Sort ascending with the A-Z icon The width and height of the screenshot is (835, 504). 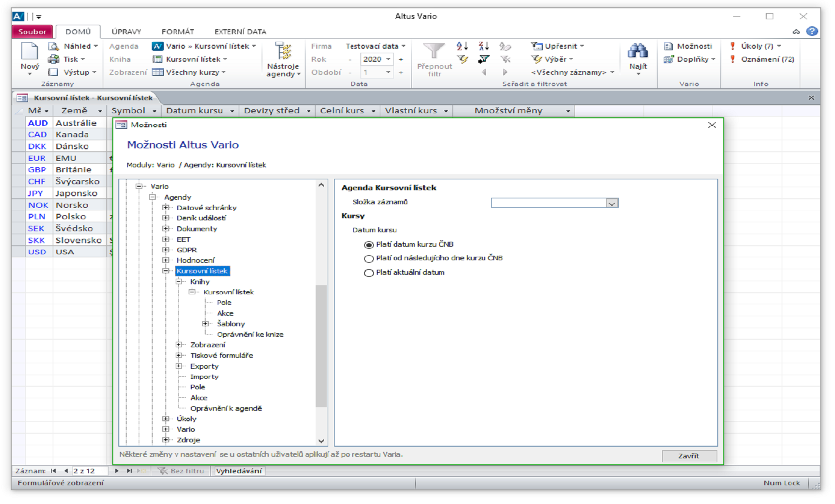click(x=462, y=46)
